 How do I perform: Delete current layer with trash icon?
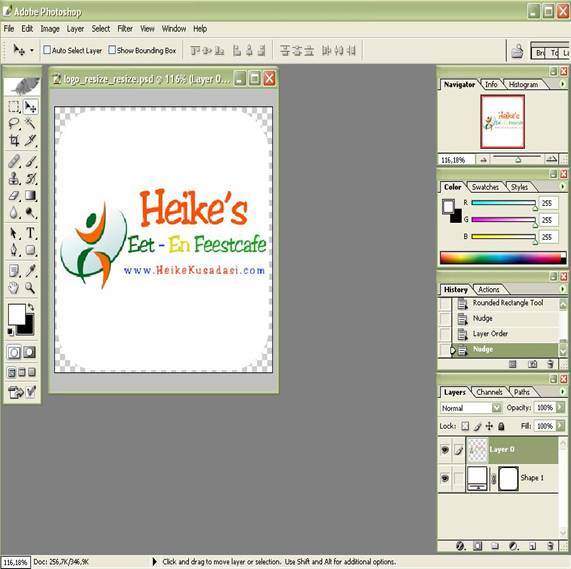click(x=550, y=546)
